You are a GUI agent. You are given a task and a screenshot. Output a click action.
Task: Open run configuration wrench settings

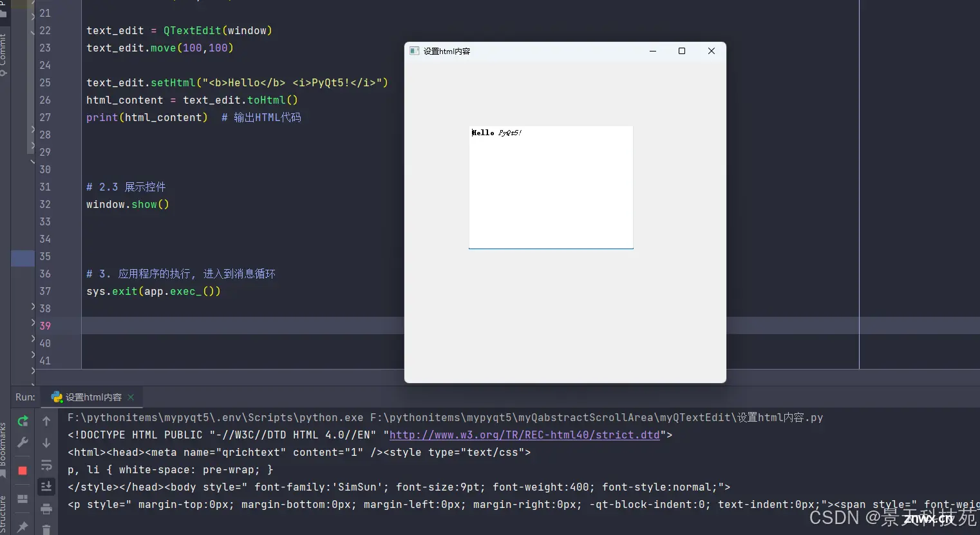click(23, 442)
